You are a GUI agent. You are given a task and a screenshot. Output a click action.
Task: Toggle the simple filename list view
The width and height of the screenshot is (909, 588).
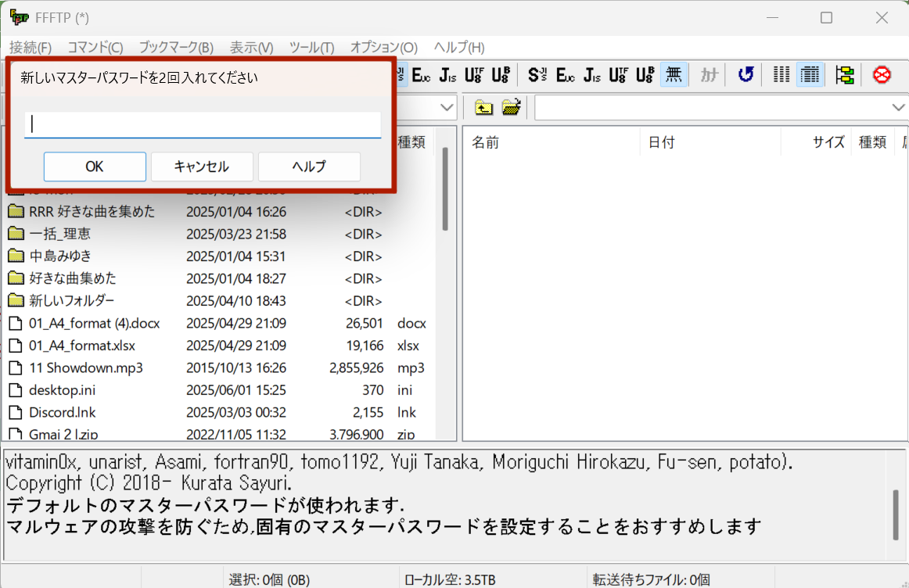pos(781,74)
